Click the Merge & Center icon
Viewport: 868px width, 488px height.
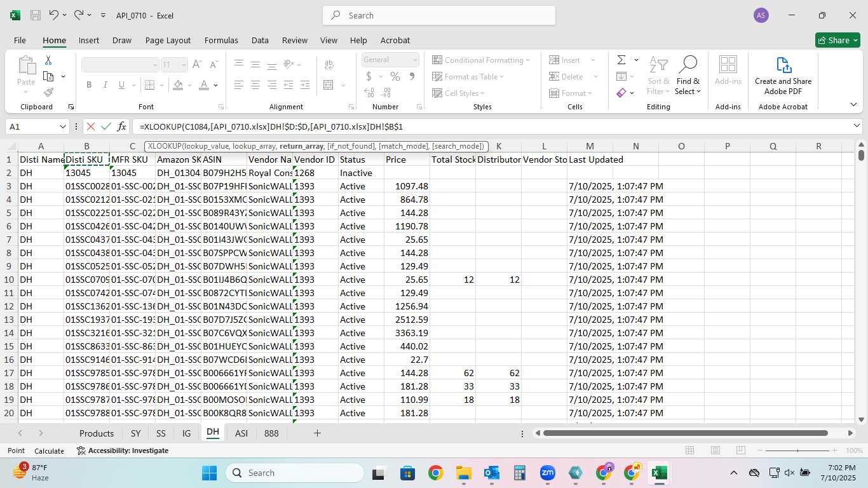tap(329, 85)
